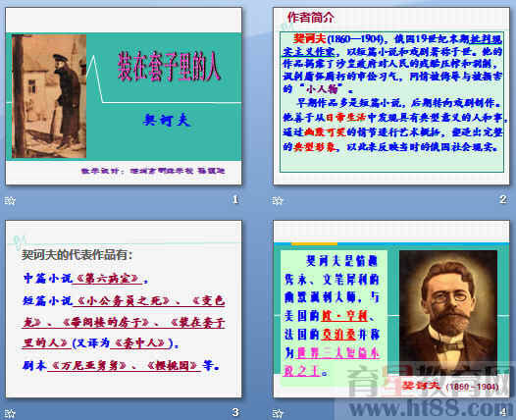Click the pink title 装在套子里的人 on slide 1
This screenshot has height=420, width=516.
(169, 67)
